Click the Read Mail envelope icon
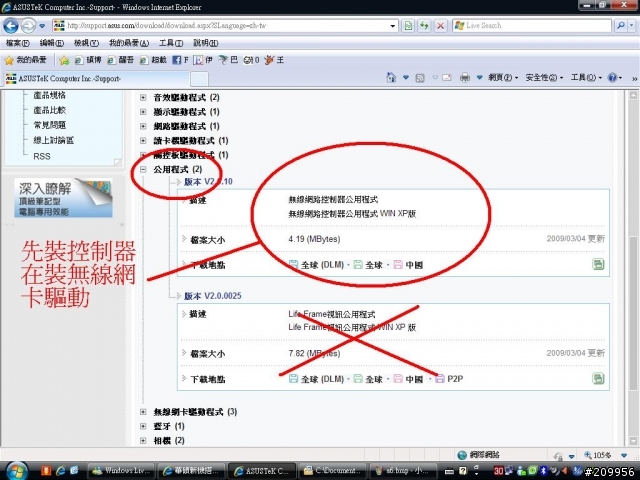Image resolution: width=640 pixels, height=480 pixels. (x=447, y=77)
